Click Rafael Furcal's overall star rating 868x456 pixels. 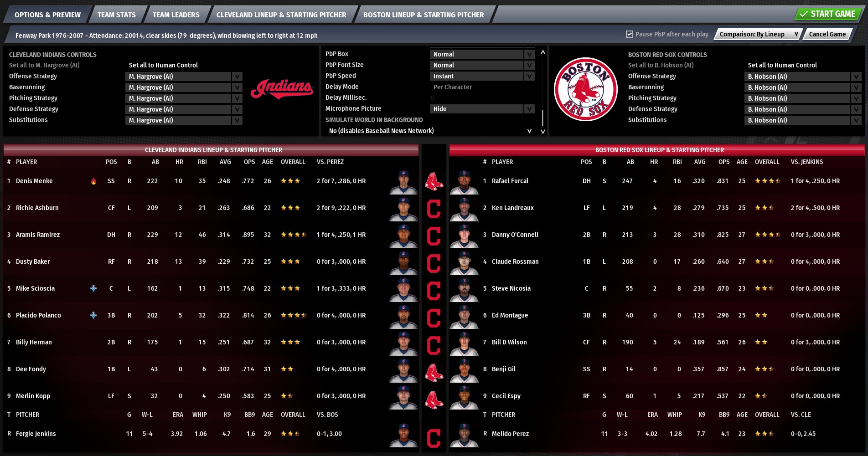(768, 181)
